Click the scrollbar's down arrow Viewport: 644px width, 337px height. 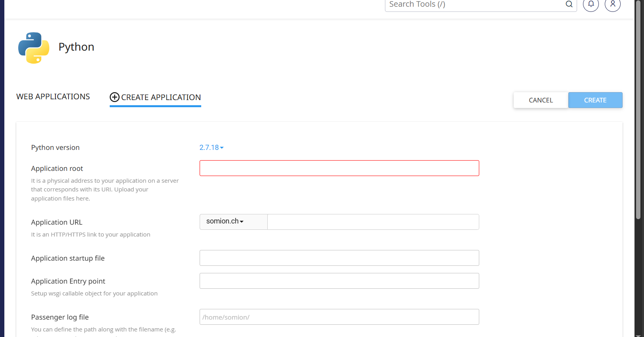click(638, 335)
